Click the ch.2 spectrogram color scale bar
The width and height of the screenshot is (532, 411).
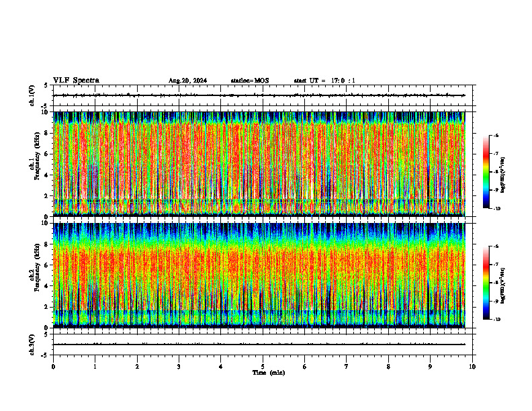(486, 283)
